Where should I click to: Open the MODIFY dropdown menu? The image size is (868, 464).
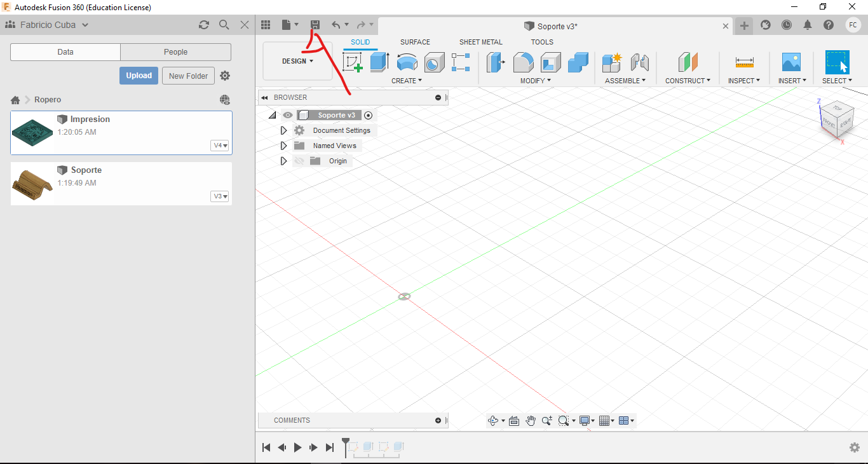[536, 81]
